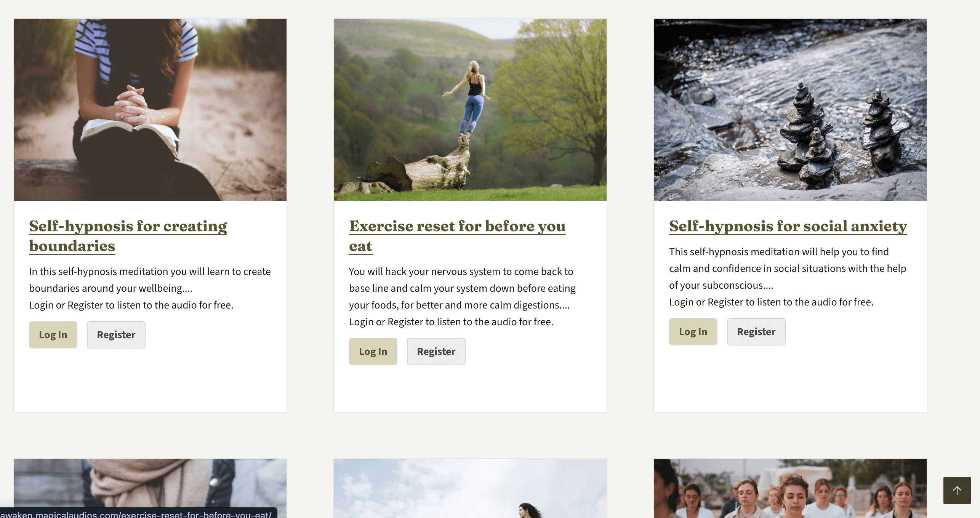Click the bottom-right group meditation thumbnail

[790, 488]
